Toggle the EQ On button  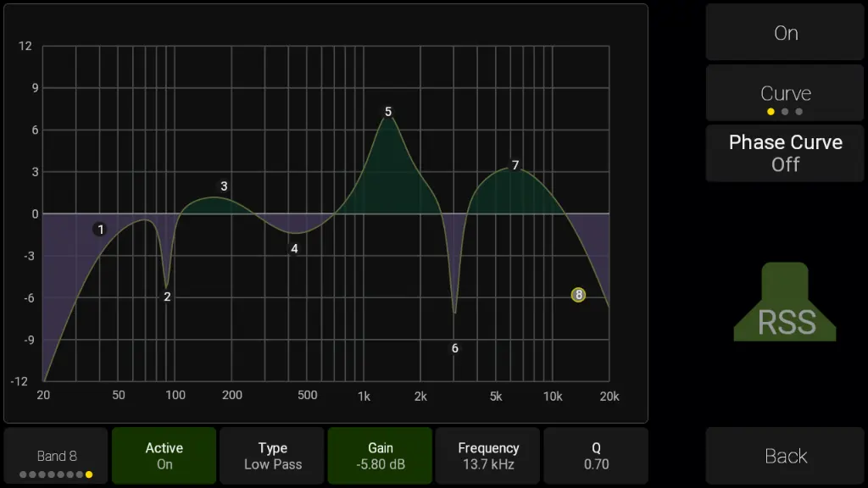point(785,33)
